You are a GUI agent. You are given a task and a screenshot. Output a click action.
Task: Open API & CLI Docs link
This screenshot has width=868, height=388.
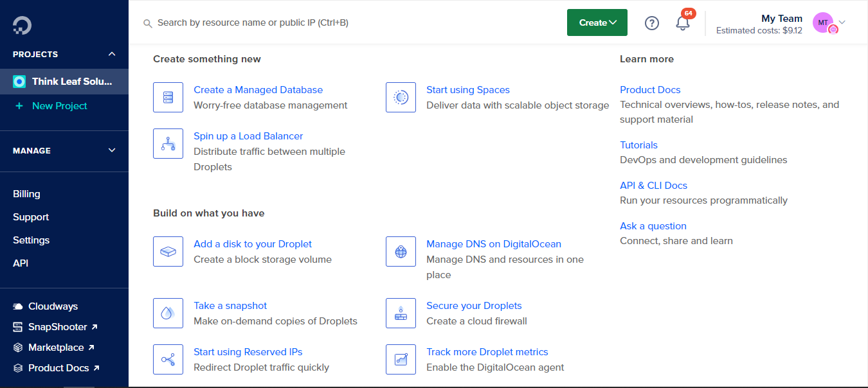coord(653,186)
